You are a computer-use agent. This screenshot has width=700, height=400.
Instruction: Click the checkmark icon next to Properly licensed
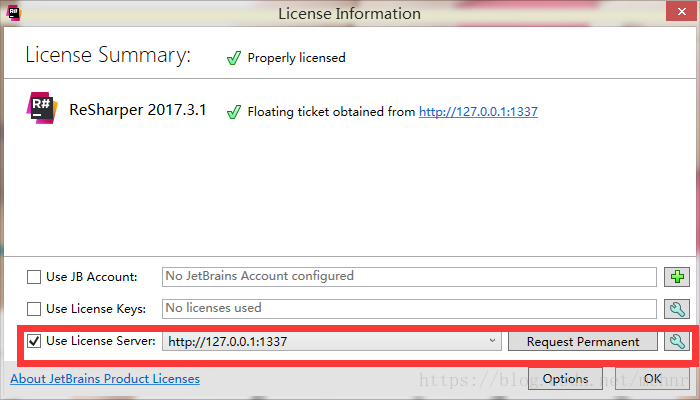(234, 58)
